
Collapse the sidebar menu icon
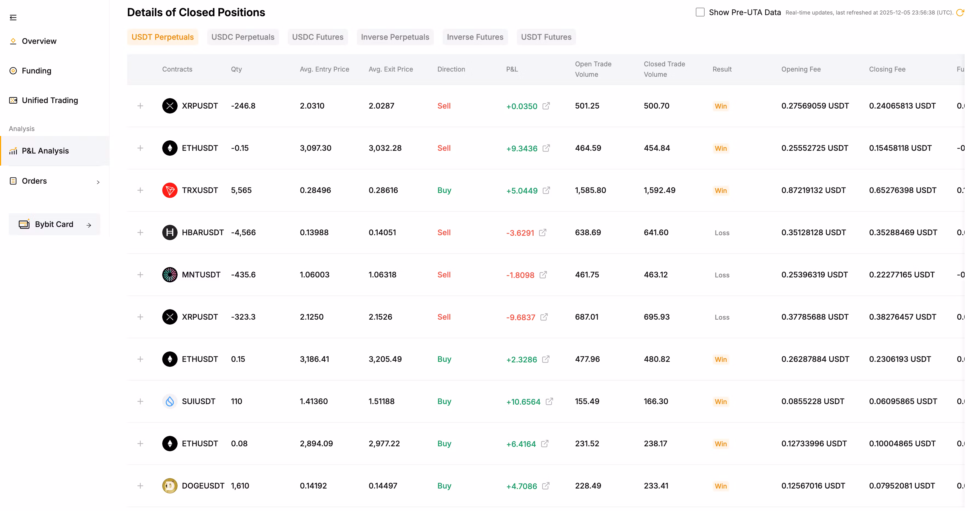[13, 18]
